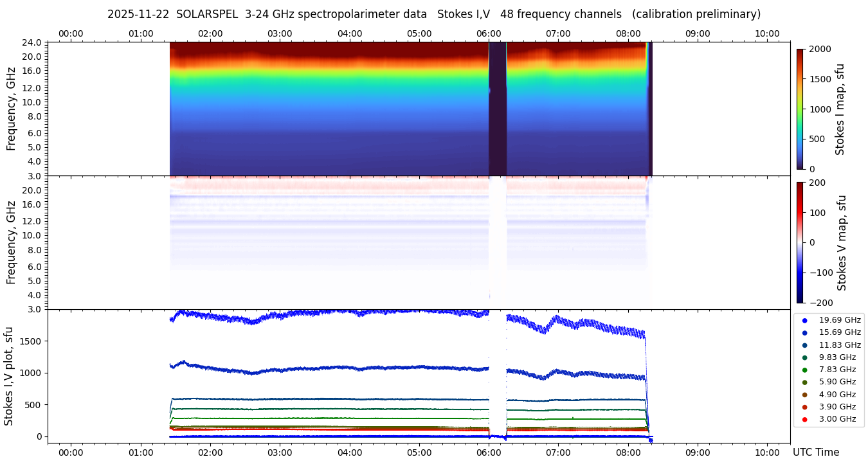Click the 7.83 GHz green legend dot
The width and height of the screenshot is (868, 466).
click(804, 370)
